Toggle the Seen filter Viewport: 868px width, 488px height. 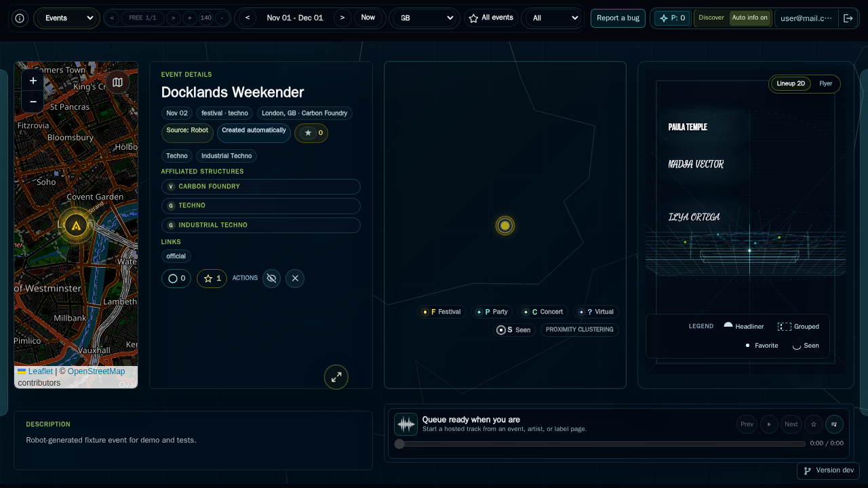(x=515, y=330)
